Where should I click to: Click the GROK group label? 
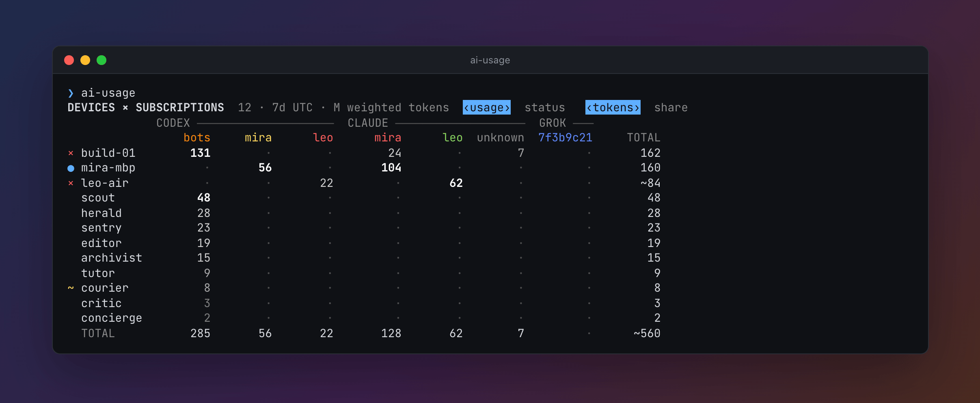click(x=553, y=123)
